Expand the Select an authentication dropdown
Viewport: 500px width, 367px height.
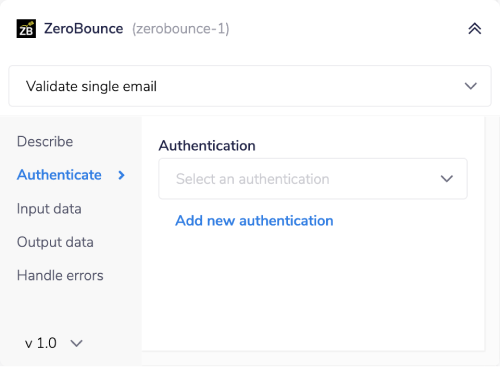click(313, 179)
